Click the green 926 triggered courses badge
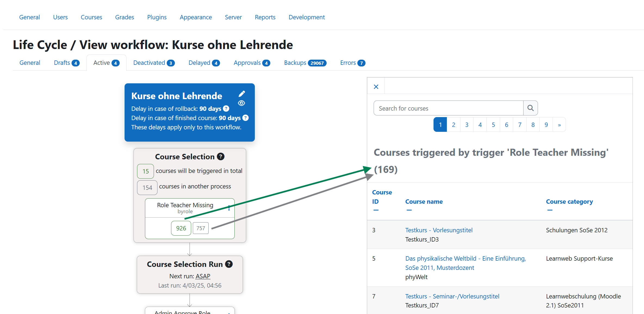Image resolution: width=644 pixels, height=314 pixels. pyautogui.click(x=181, y=228)
